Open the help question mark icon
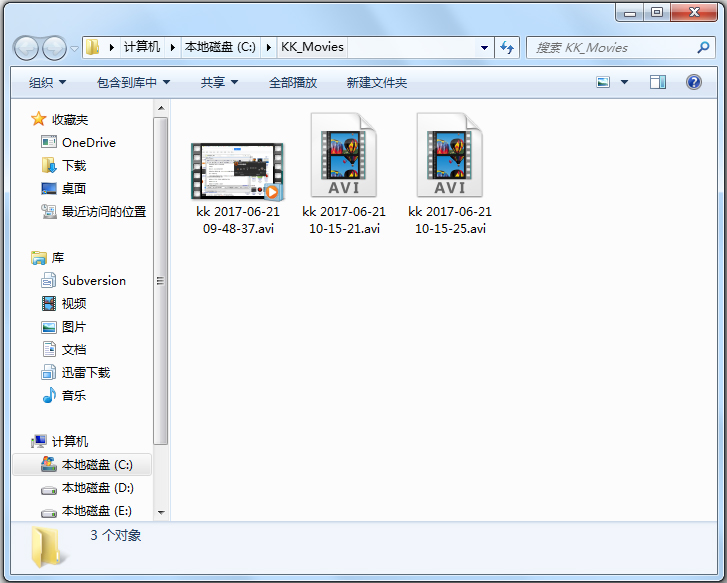Screen dimensions: 727x583 point(693,82)
